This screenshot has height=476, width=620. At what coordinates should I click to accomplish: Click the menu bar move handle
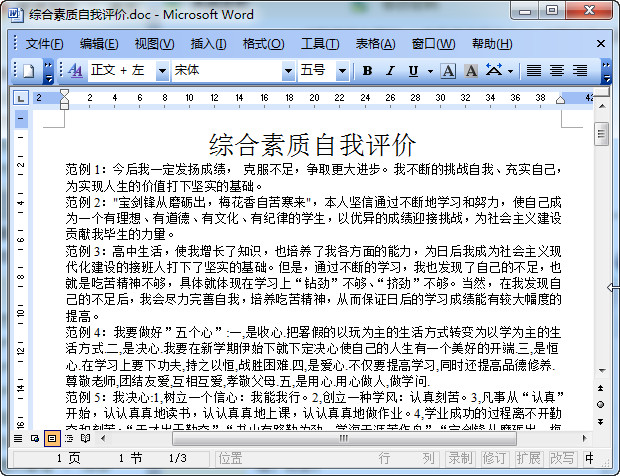(x=15, y=43)
